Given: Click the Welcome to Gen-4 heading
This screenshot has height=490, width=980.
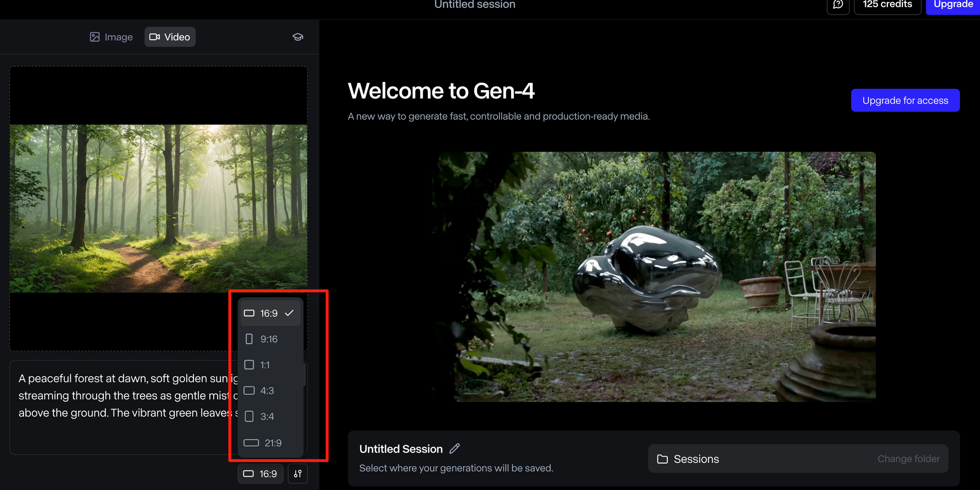Looking at the screenshot, I should [x=441, y=91].
